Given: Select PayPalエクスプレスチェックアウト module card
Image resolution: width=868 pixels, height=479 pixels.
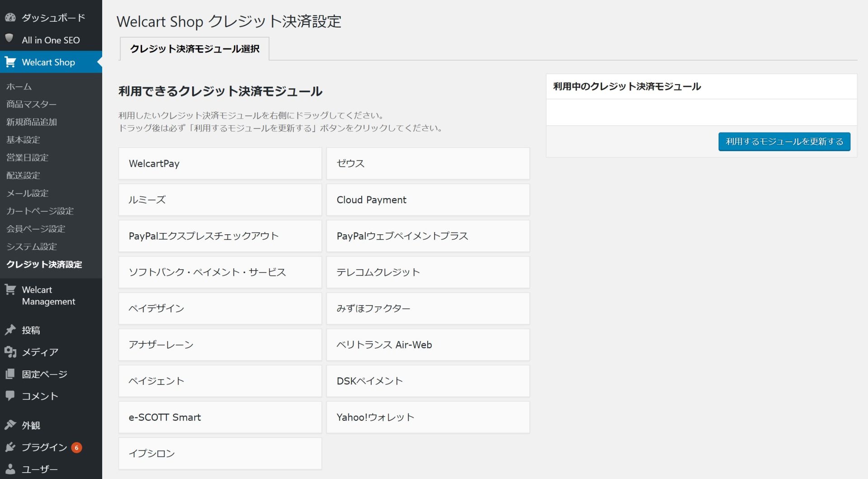Looking at the screenshot, I should pyautogui.click(x=220, y=236).
